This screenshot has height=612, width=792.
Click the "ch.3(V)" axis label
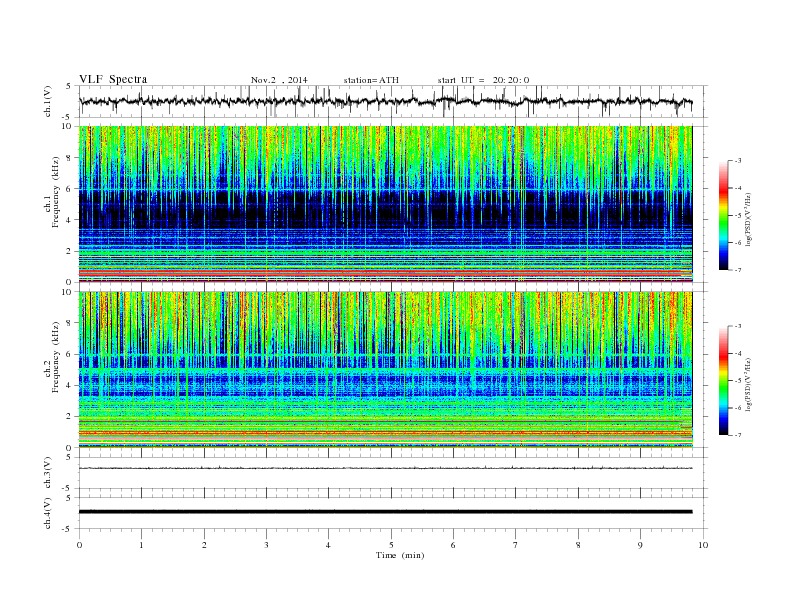pyautogui.click(x=48, y=473)
